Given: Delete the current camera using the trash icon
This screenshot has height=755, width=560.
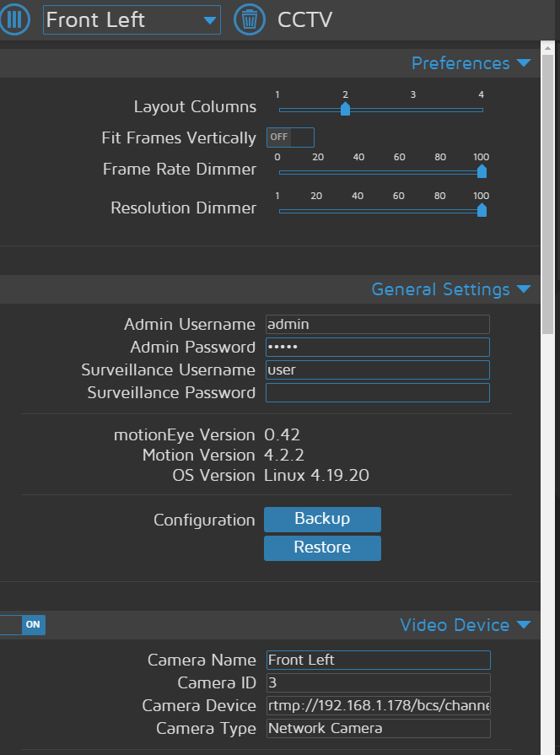Looking at the screenshot, I should point(249,19).
